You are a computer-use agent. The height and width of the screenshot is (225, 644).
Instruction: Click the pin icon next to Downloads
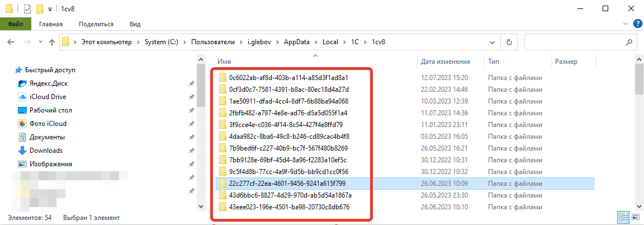(191, 151)
